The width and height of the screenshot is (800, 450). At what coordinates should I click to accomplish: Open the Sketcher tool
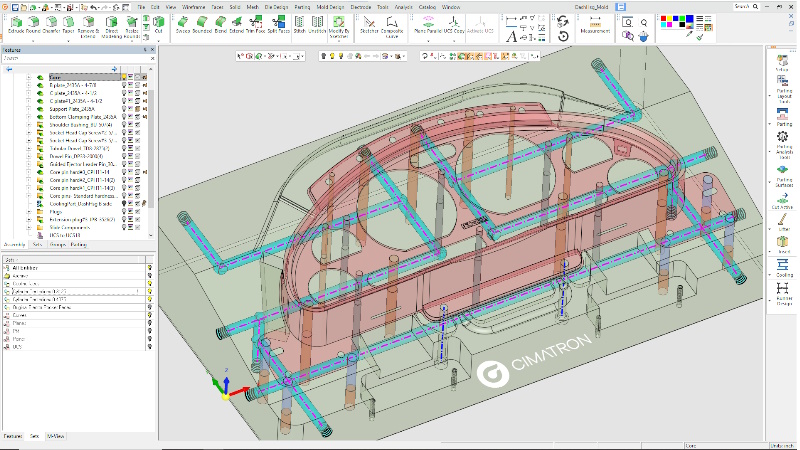[x=369, y=24]
